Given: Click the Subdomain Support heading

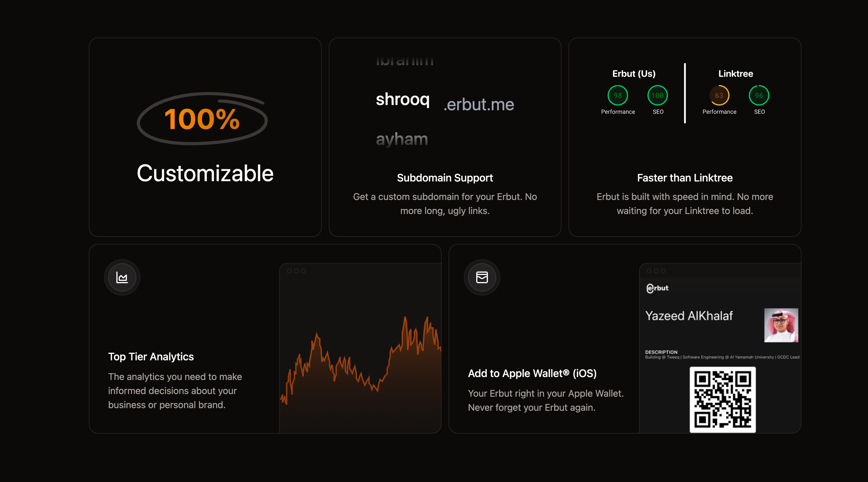Looking at the screenshot, I should pyautogui.click(x=445, y=178).
